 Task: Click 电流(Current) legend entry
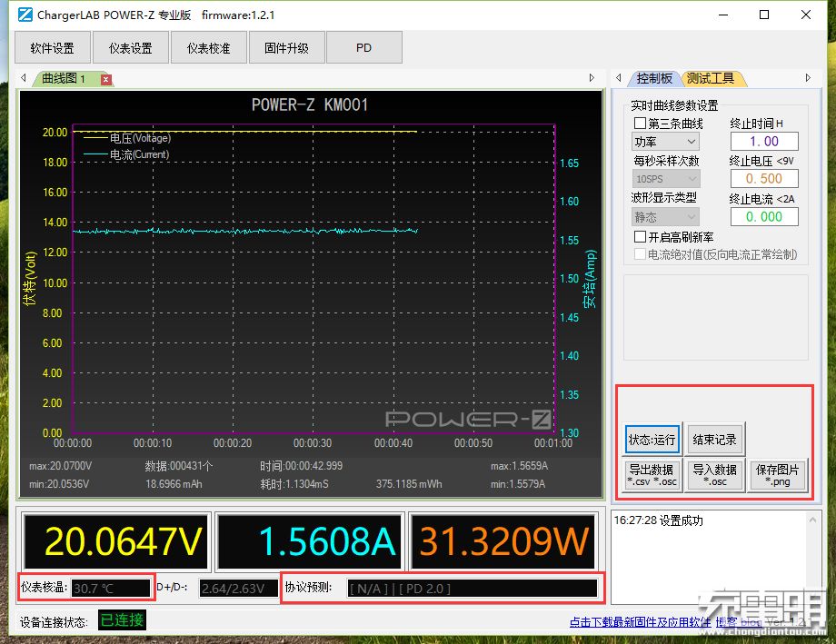pyautogui.click(x=127, y=154)
